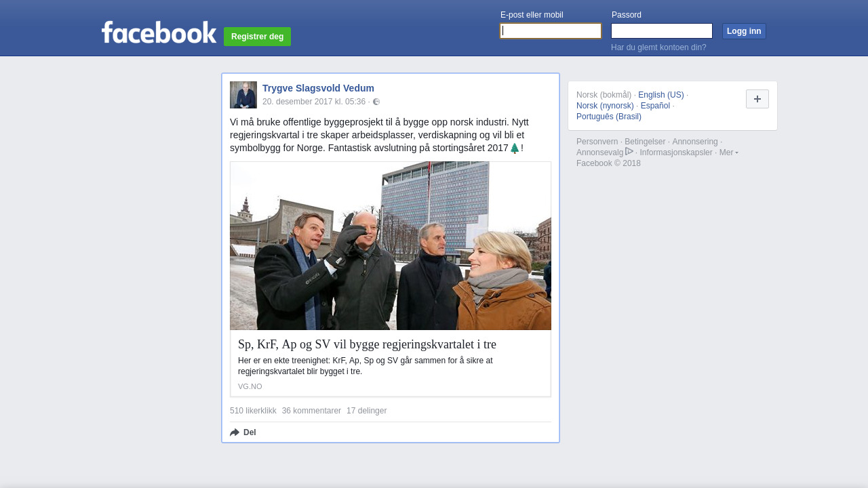Image resolution: width=868 pixels, height=488 pixels.
Task: Click the share arrow icon beside Del
Action: [235, 432]
